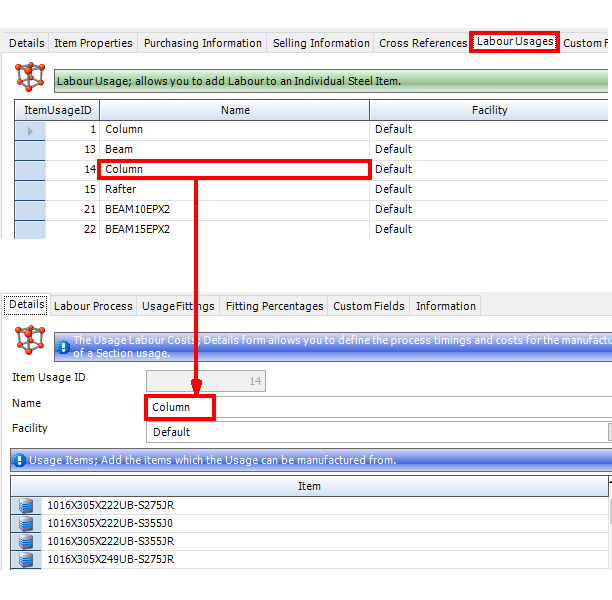
Task: Sort by the ItemUsageID column header
Action: coord(57,110)
